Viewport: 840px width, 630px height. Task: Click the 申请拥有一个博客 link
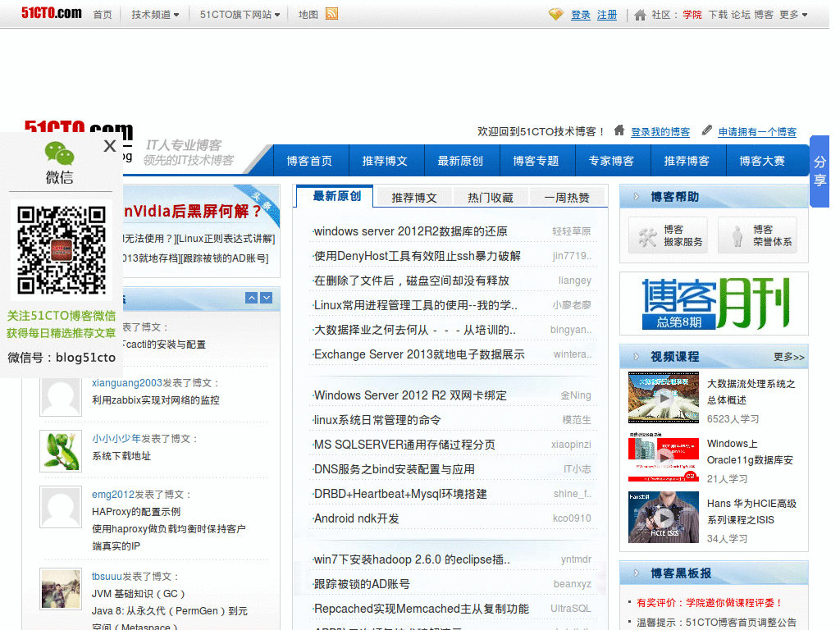757,132
